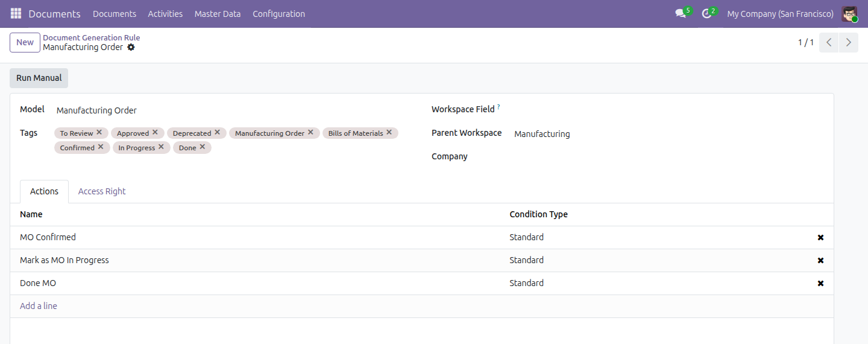Viewport: 868px width, 344px height.
Task: Remove the In Progress tag
Action: 161,147
